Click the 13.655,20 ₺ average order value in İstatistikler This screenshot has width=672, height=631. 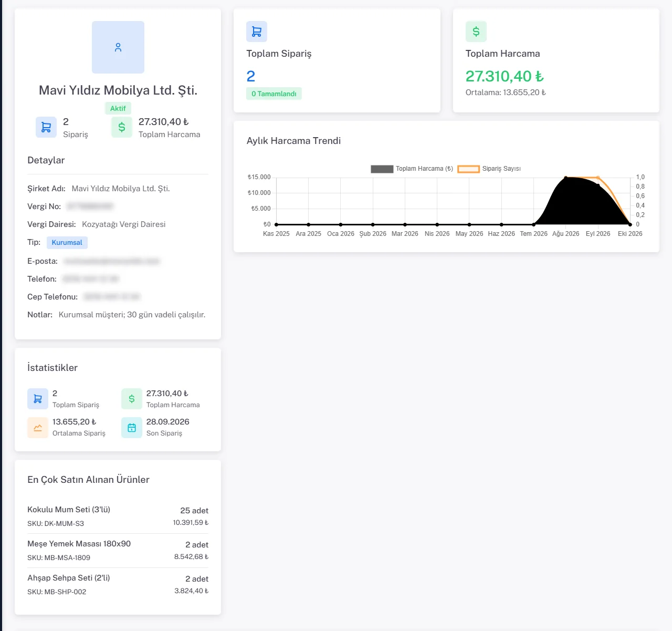pos(75,422)
